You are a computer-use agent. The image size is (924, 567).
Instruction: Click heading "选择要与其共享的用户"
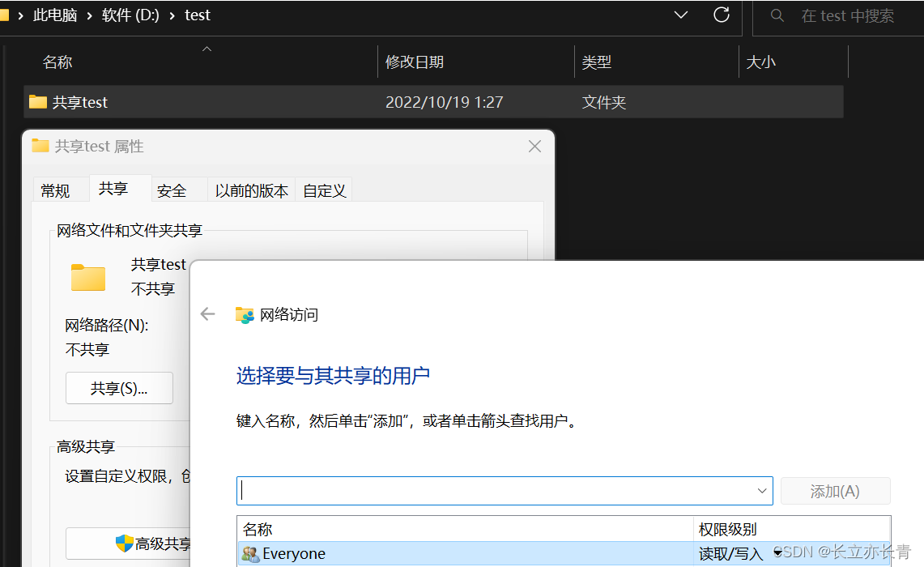[333, 376]
